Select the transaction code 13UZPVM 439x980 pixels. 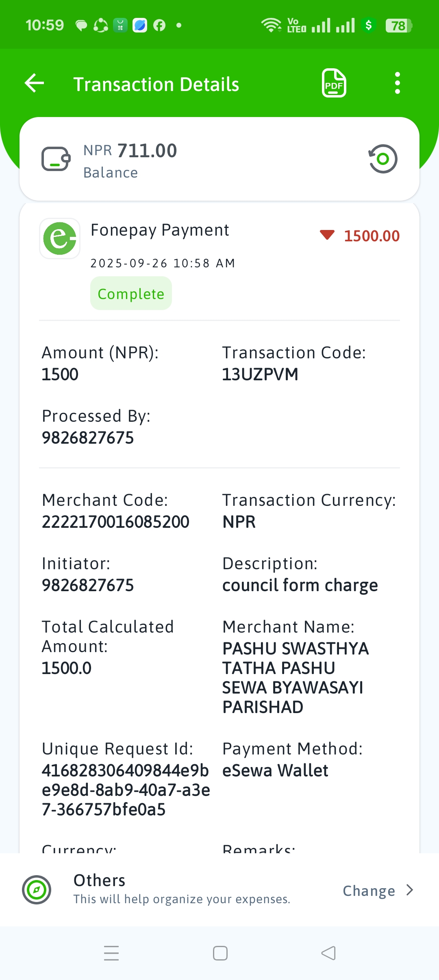(x=260, y=374)
